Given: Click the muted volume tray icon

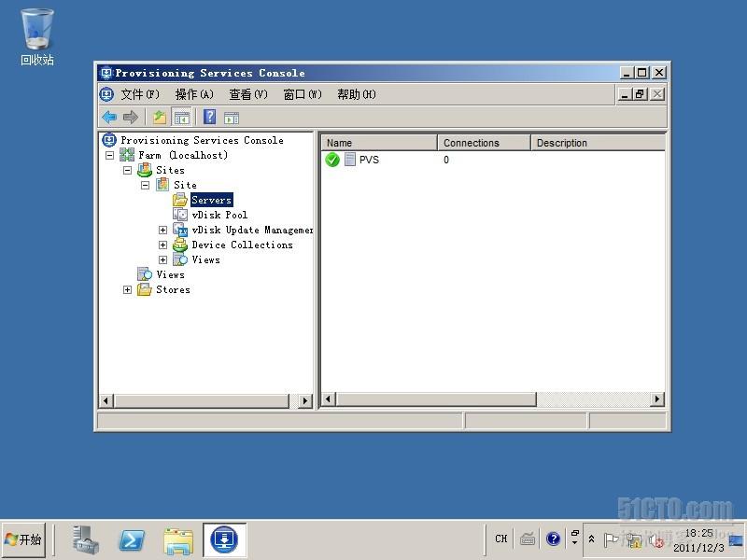Looking at the screenshot, I should (656, 541).
